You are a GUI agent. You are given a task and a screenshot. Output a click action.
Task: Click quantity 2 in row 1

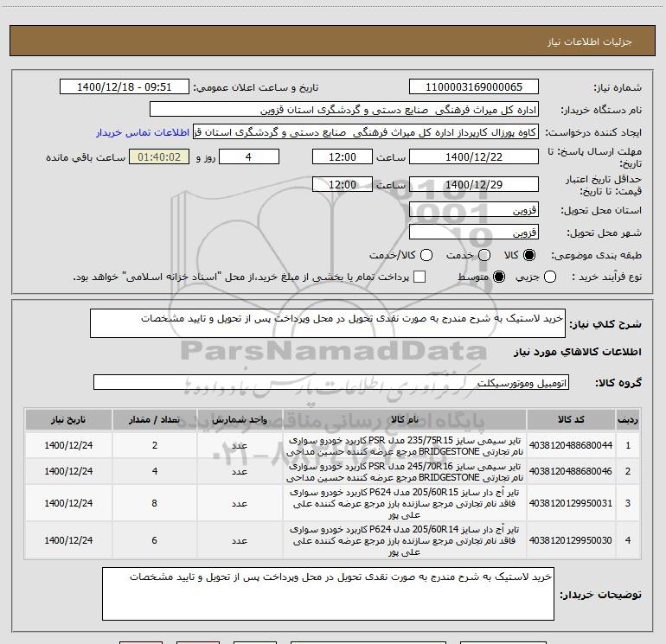pyautogui.click(x=155, y=445)
